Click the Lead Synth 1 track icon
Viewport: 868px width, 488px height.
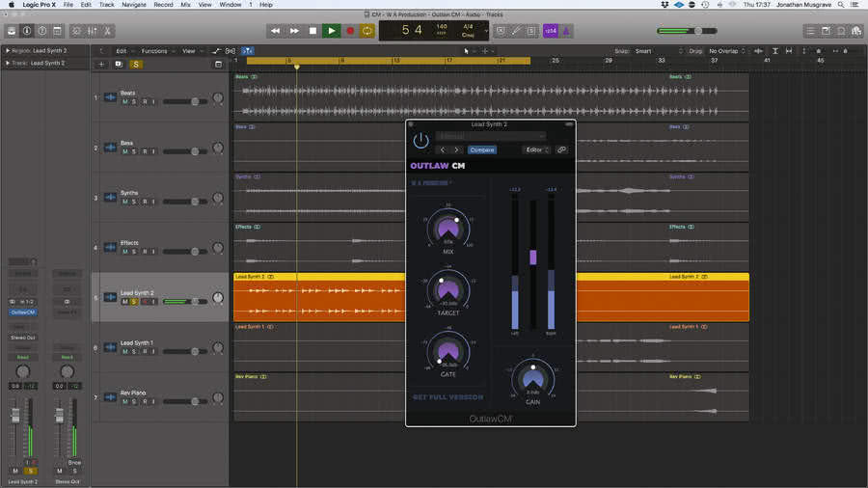110,347
